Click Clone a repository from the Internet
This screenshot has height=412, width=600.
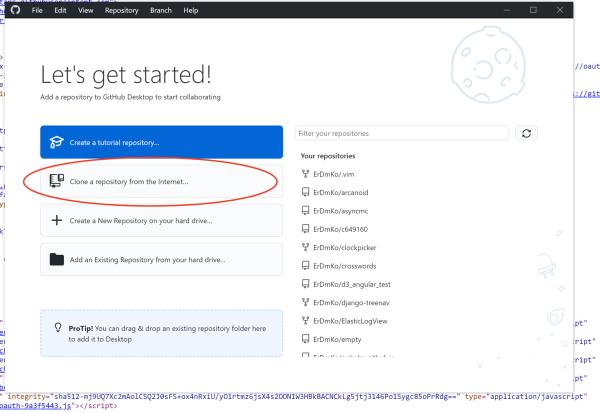click(161, 181)
